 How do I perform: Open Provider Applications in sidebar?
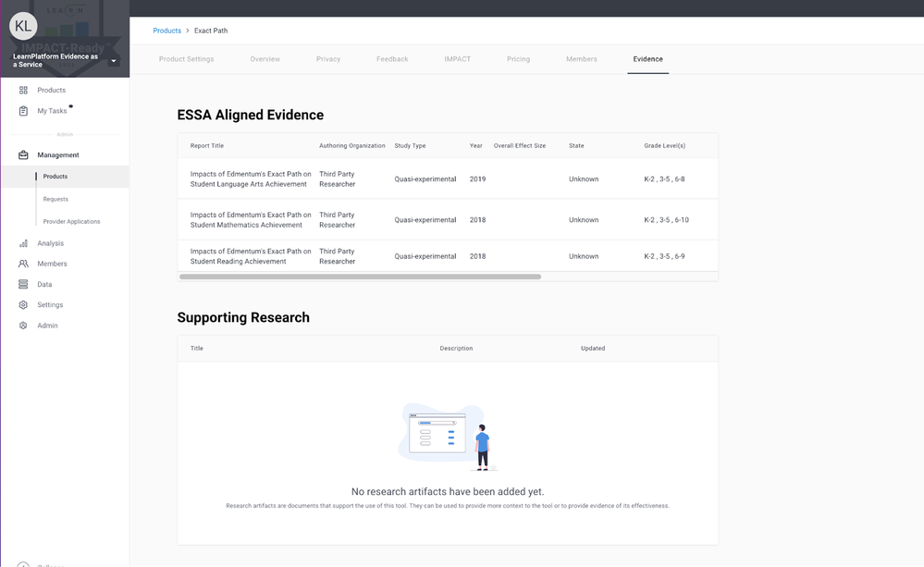click(x=71, y=222)
